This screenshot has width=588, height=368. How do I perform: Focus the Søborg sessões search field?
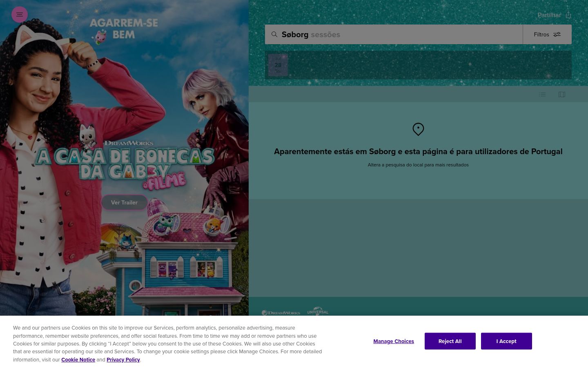click(394, 34)
